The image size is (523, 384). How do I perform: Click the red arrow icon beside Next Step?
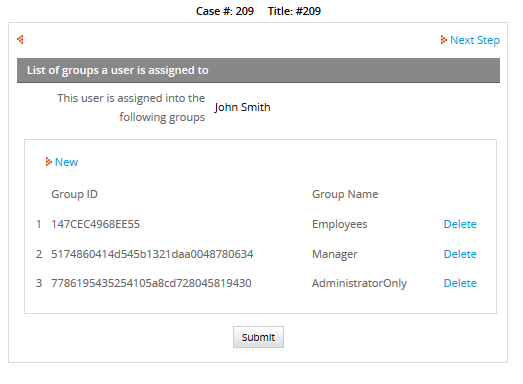(x=444, y=40)
